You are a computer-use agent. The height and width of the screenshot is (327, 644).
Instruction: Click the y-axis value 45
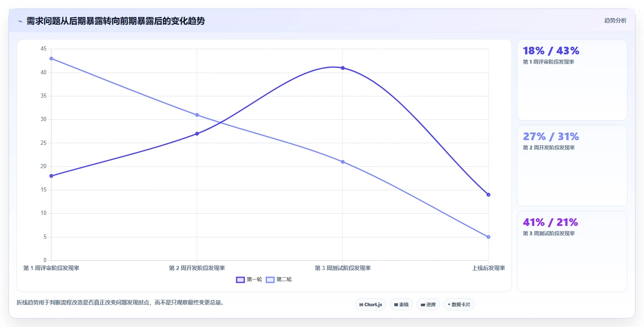click(x=43, y=49)
